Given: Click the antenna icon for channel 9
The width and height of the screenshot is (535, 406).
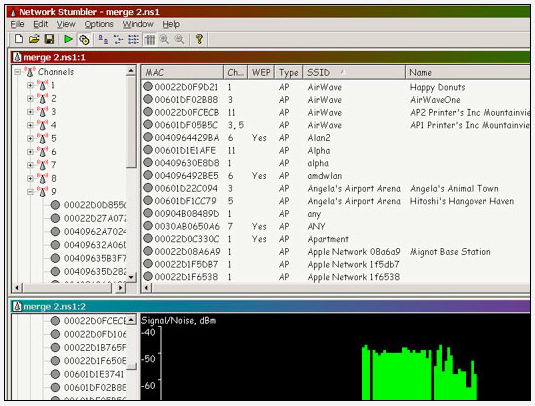Looking at the screenshot, I should (42, 191).
